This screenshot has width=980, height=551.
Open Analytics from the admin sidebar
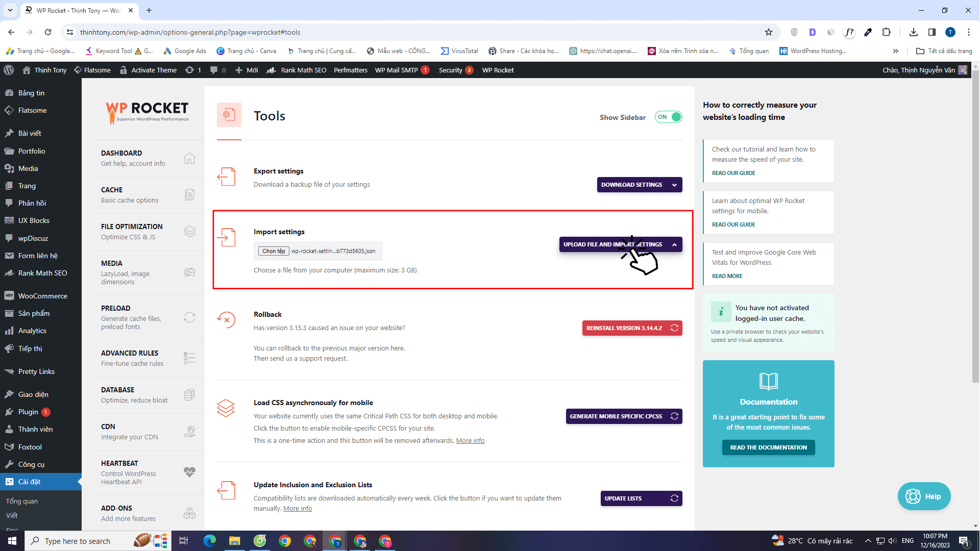(x=32, y=331)
